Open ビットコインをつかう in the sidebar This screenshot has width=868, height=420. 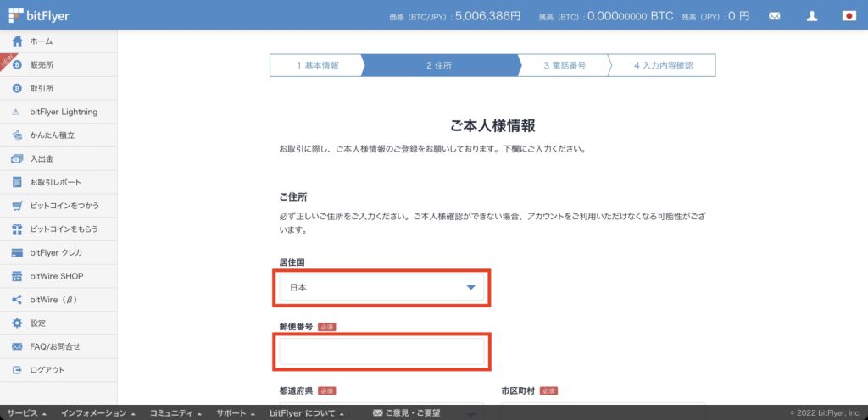point(58,206)
